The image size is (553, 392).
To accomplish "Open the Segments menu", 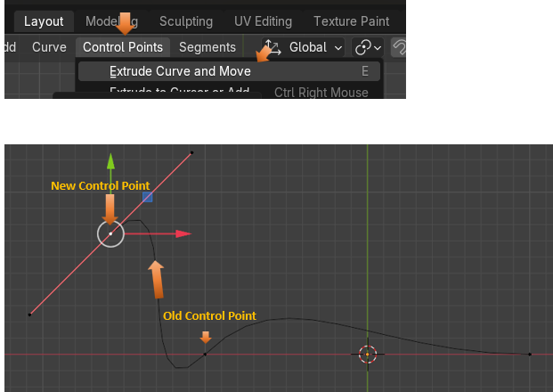I will (x=207, y=47).
